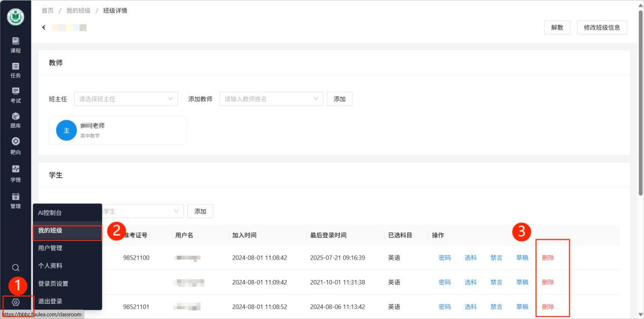The width and height of the screenshot is (644, 319).
Task: Open 管理 in the sidebar
Action: point(16,200)
